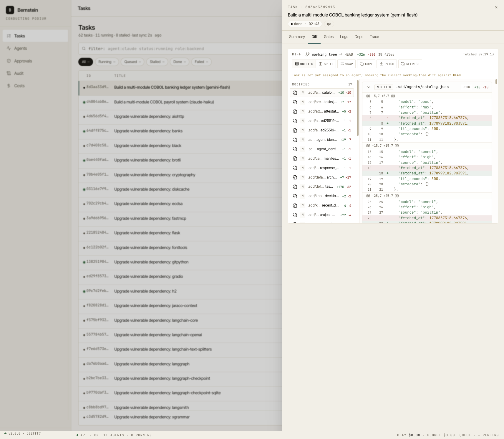
Task: Download the diff as Patch
Action: point(387,64)
